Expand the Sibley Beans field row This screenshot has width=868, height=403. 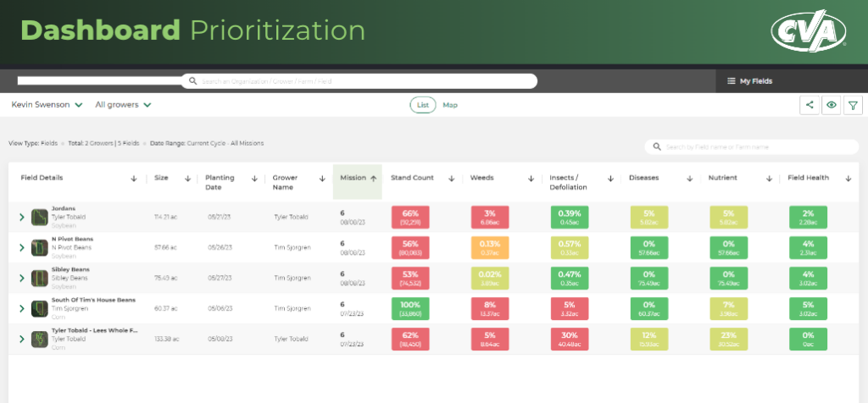click(x=22, y=279)
